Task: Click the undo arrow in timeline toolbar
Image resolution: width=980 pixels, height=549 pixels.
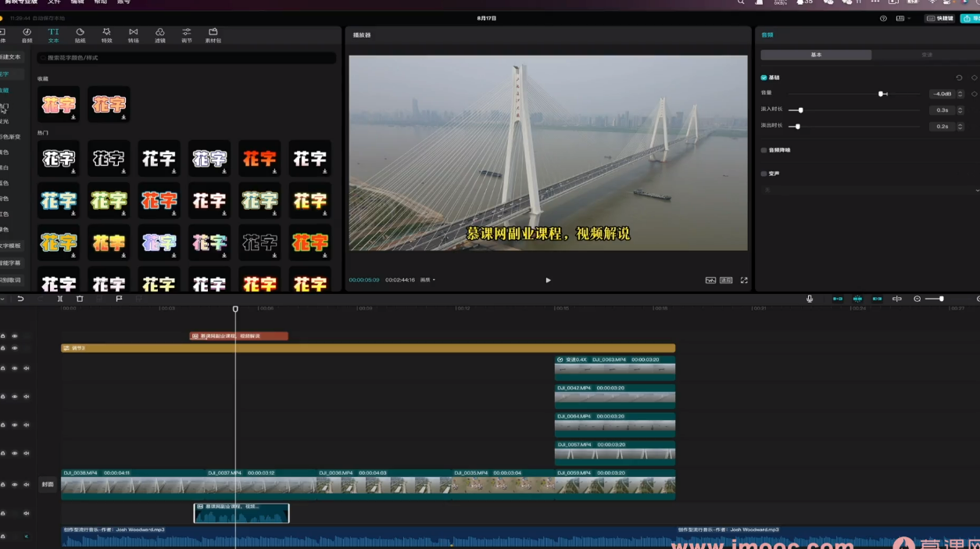Action: pos(20,299)
